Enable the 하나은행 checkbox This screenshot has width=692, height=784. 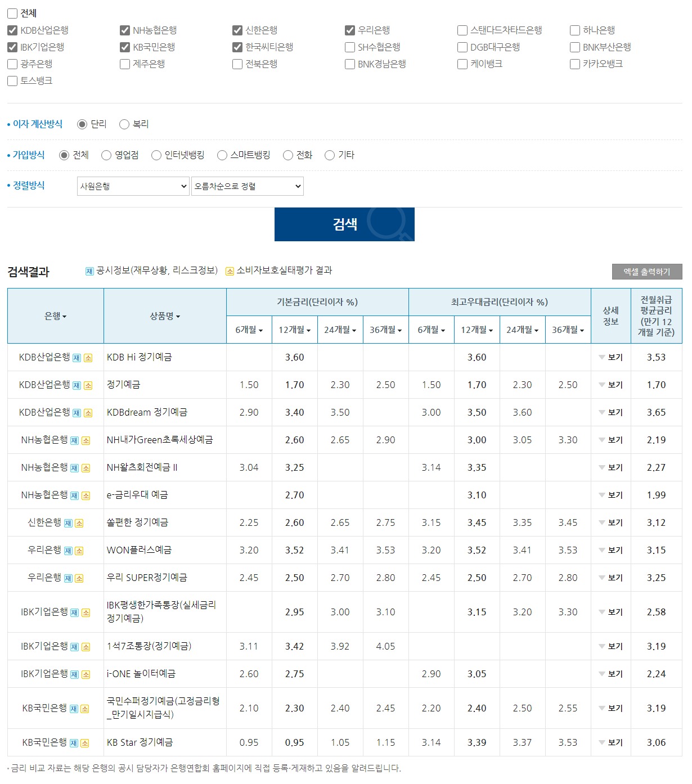pos(574,30)
